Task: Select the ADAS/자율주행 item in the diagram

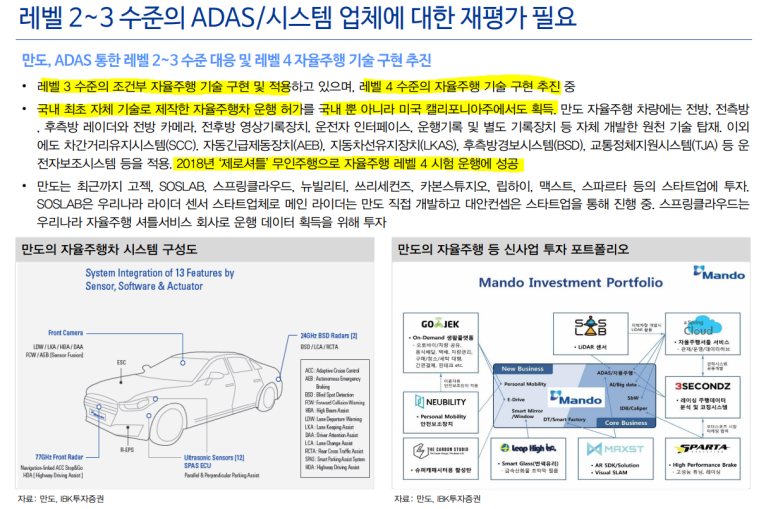Action: (614, 373)
